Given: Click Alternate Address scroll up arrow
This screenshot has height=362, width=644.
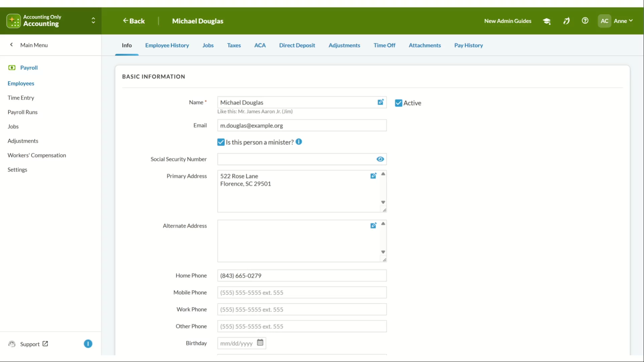Looking at the screenshot, I should click(383, 224).
